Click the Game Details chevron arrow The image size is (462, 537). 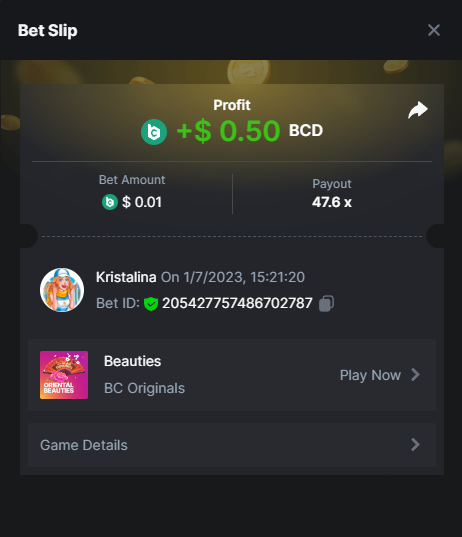pyautogui.click(x=415, y=445)
